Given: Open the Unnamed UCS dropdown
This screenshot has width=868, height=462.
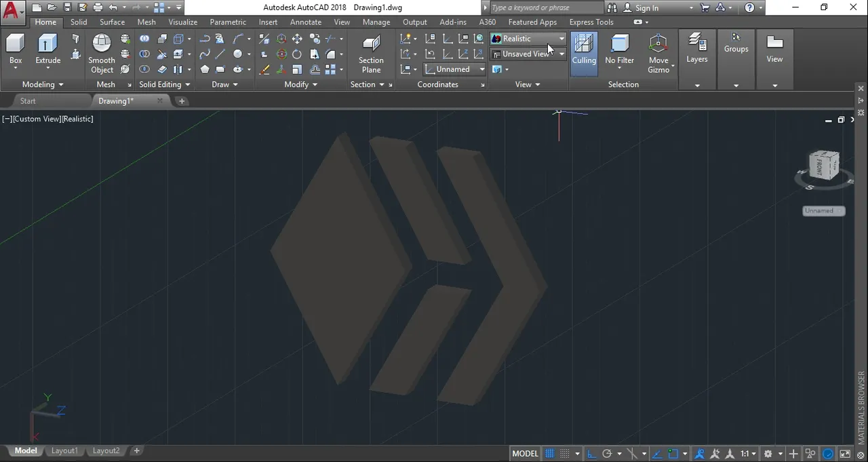Looking at the screenshot, I should [454, 69].
